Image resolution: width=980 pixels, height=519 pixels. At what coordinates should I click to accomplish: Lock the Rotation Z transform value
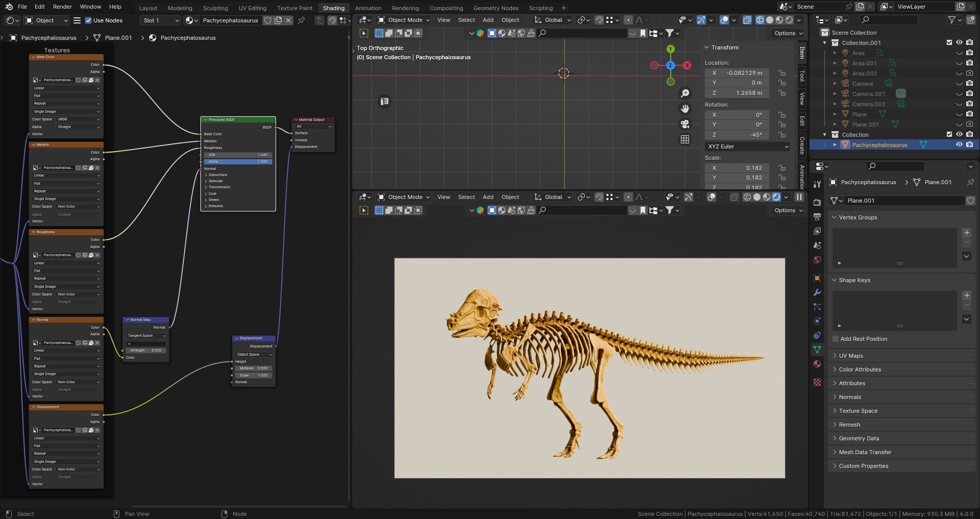pyautogui.click(x=782, y=135)
